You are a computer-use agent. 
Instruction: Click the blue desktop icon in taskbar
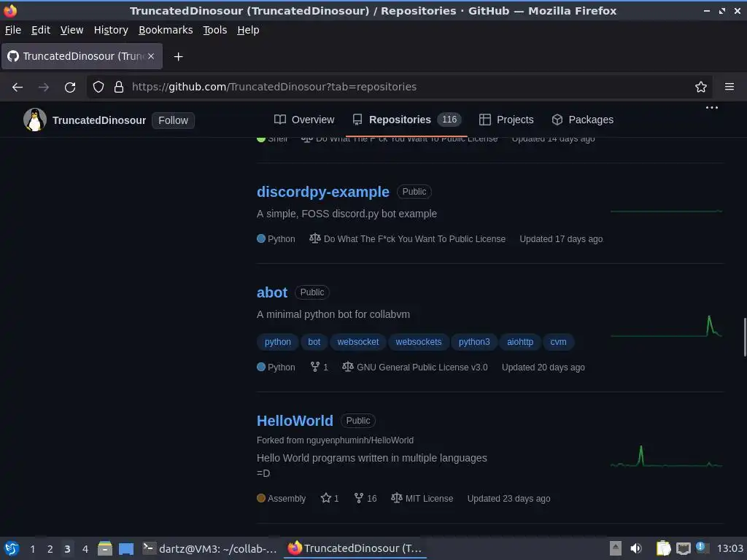126,549
